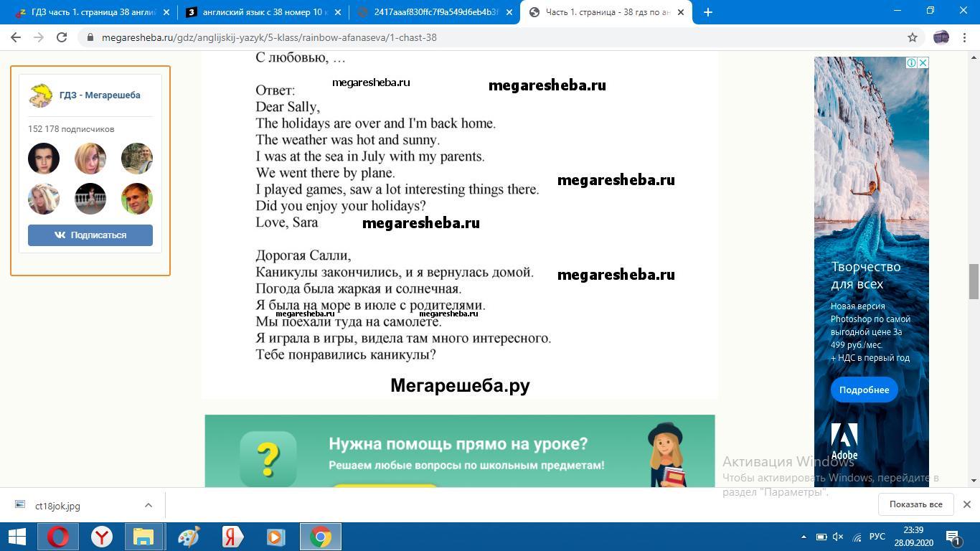Image resolution: width=980 pixels, height=551 pixels.
Task: Close the 'английский язык с 38 номер 10' tab
Action: 338,12
